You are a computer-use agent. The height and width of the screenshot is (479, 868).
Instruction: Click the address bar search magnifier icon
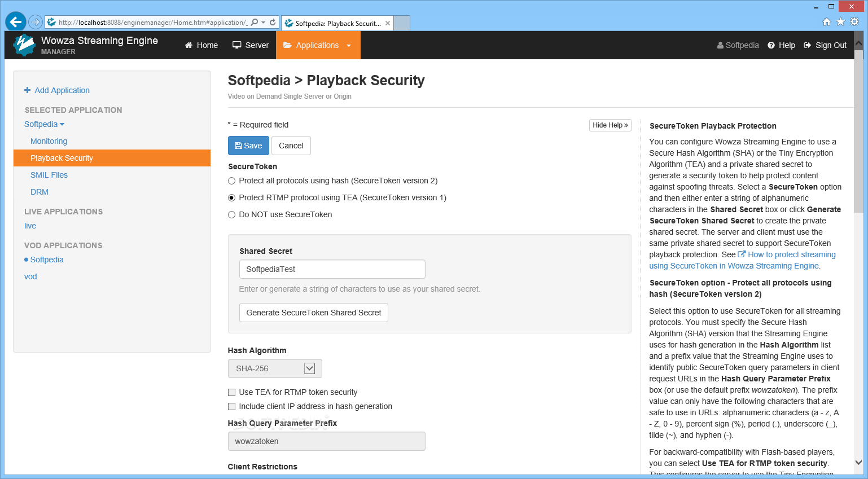coord(255,23)
